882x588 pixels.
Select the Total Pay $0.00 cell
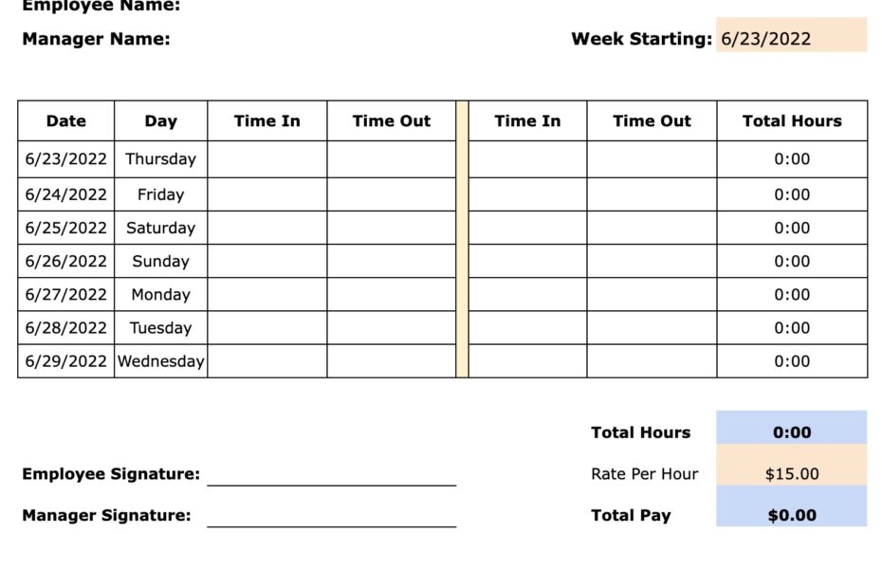[792, 515]
